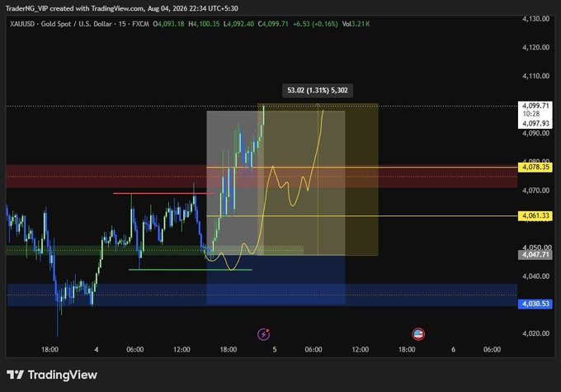Click the H4,100.35 high value in header
The image size is (561, 392).
tap(204, 24)
